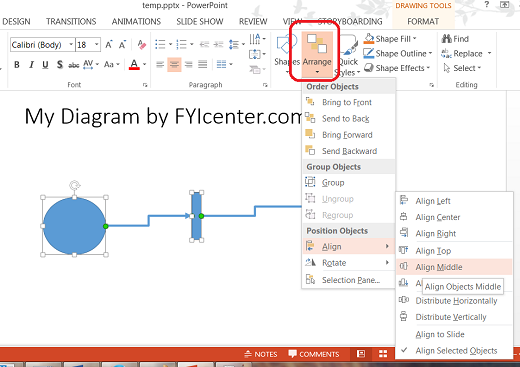520x367 pixels.
Task: Open NOTES pane from status bar
Action: pos(261,354)
